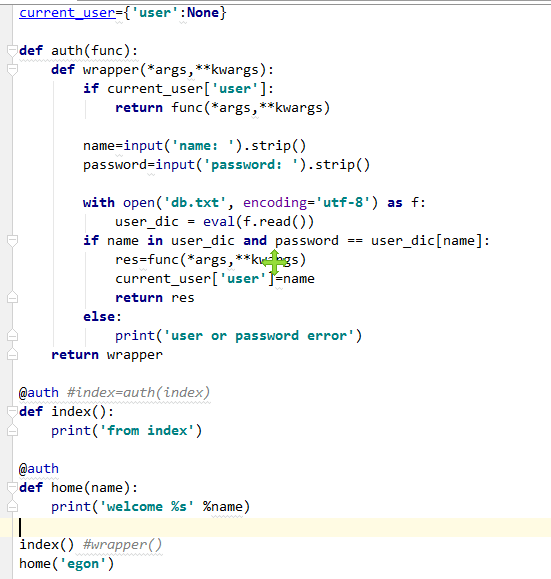The image size is (551, 579).
Task: Click the 'and' keyword in if condition
Action: (x=255, y=241)
